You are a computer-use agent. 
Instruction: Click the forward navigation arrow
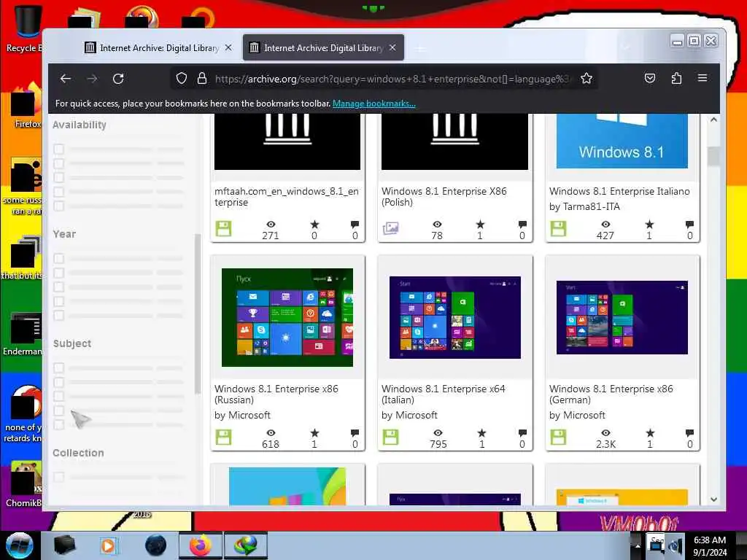(92, 79)
